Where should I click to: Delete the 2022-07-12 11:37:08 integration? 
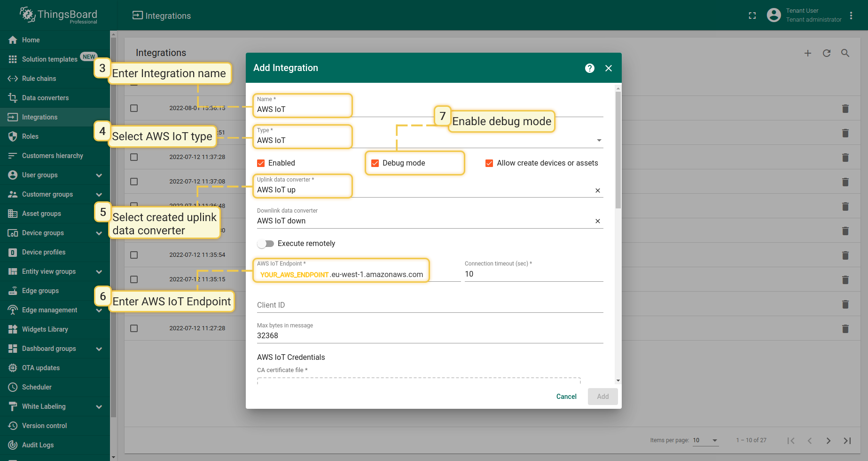(845, 182)
